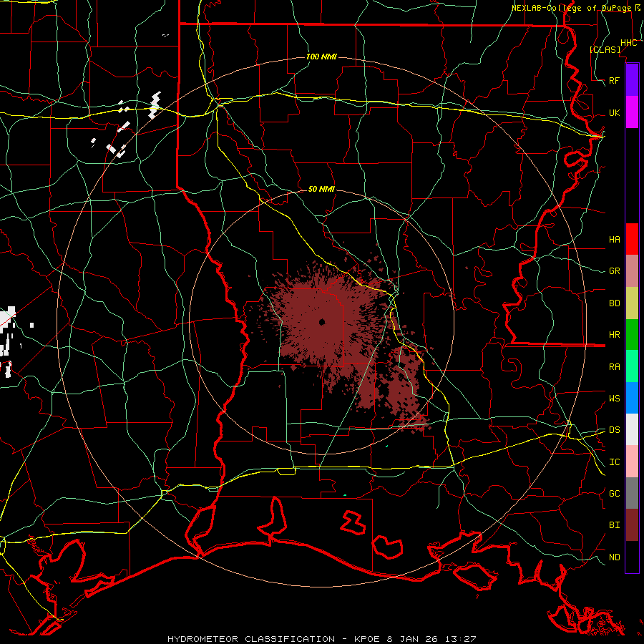
Task: Click the 'DS' legend label
Action: pyautogui.click(x=615, y=430)
